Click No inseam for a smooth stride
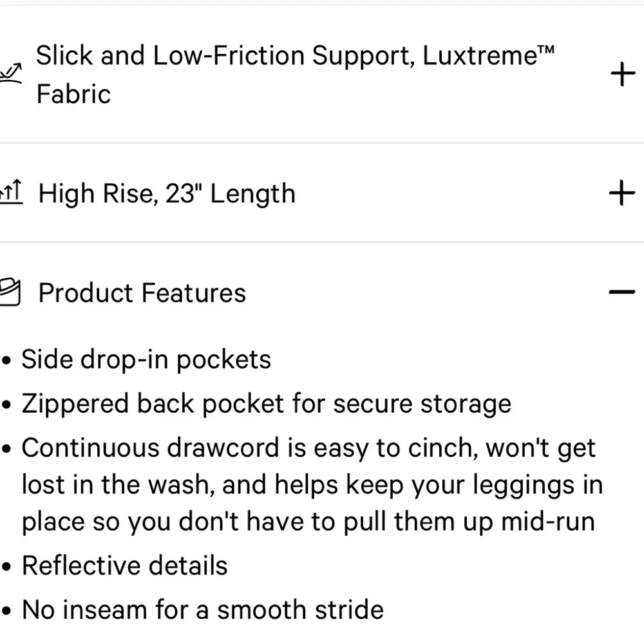The image size is (644, 644). coord(203,610)
